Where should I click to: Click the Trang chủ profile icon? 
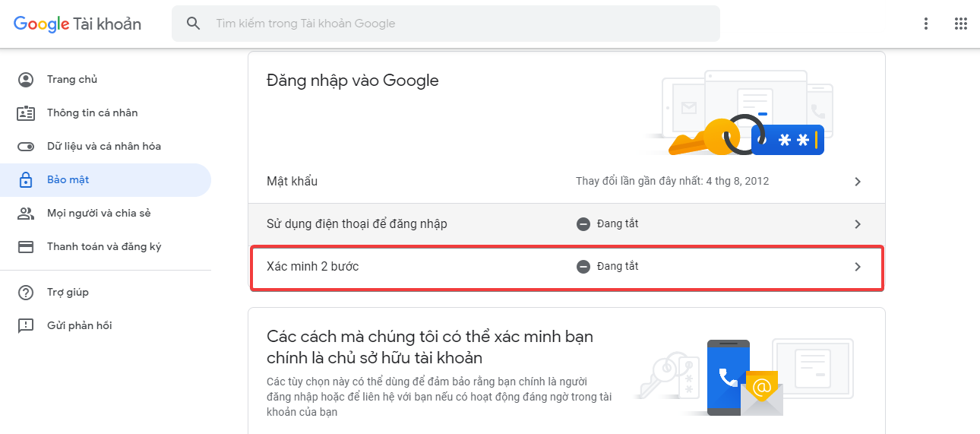click(26, 80)
